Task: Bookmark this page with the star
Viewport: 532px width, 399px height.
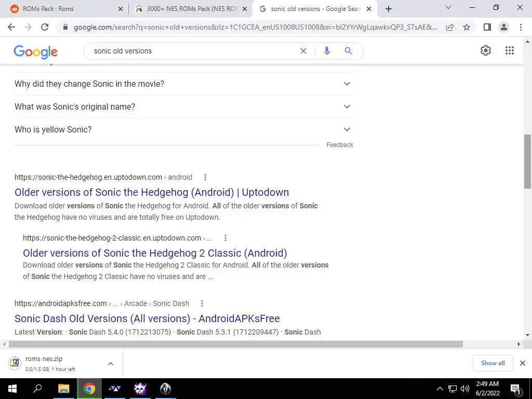Action: coord(467,27)
